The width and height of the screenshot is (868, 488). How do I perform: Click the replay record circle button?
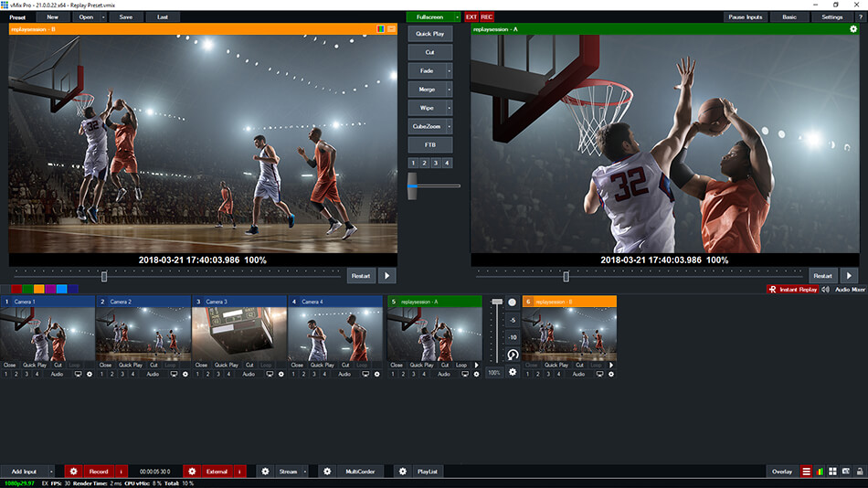[512, 302]
